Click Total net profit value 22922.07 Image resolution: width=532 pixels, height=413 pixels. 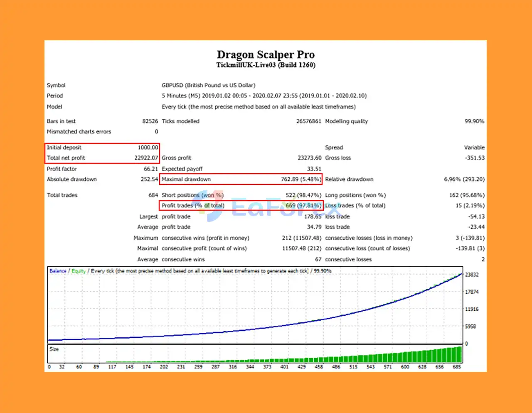[x=146, y=158]
